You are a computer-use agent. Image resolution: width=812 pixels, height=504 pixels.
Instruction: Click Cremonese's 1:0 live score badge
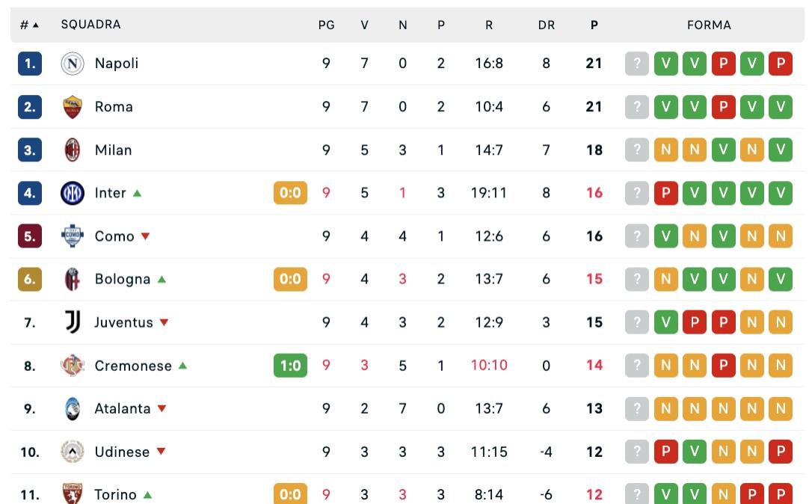290,366
